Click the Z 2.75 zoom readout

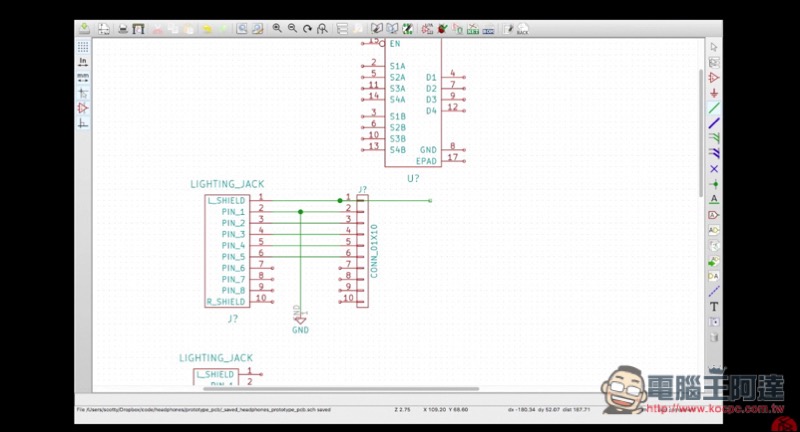[x=402, y=410]
